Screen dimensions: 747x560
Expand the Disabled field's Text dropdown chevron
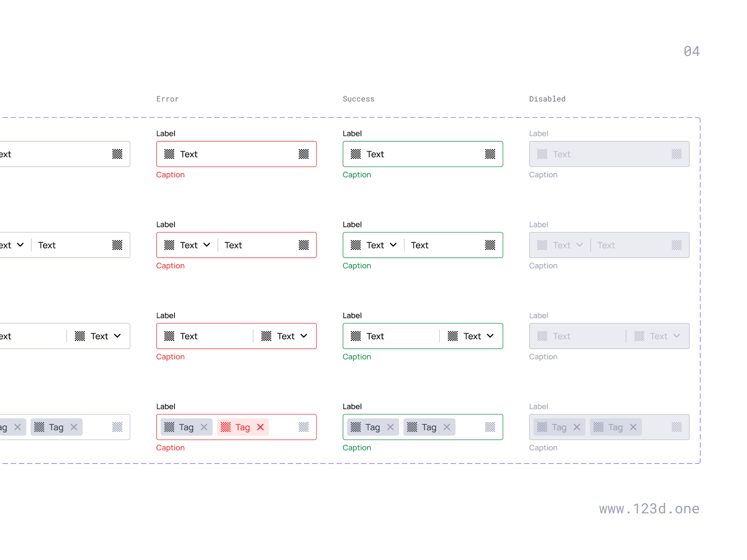point(678,336)
